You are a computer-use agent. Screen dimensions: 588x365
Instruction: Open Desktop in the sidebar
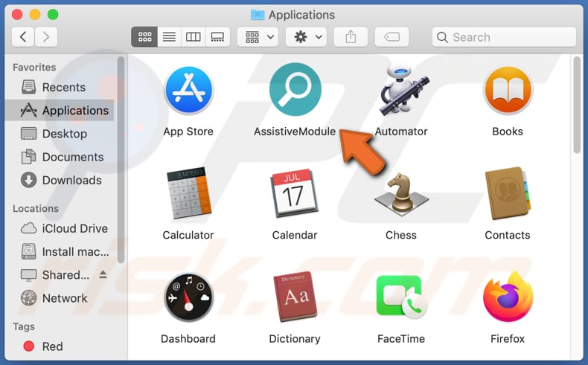tap(61, 134)
